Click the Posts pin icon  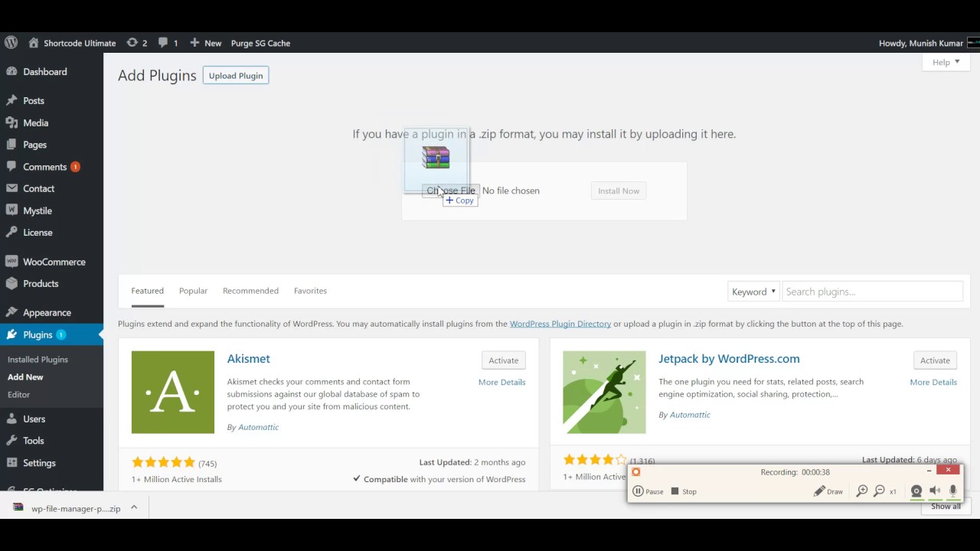tap(11, 100)
